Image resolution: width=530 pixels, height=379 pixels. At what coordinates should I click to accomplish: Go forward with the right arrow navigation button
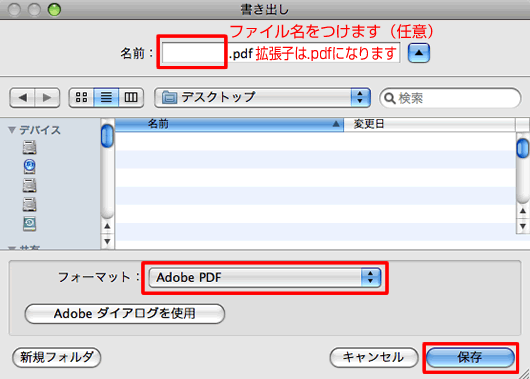pyautogui.click(x=47, y=98)
